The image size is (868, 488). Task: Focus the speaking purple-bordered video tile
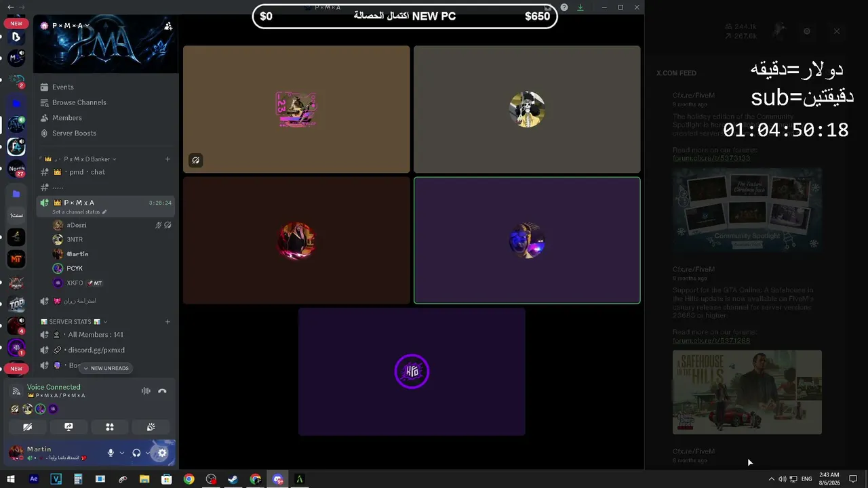click(x=527, y=241)
